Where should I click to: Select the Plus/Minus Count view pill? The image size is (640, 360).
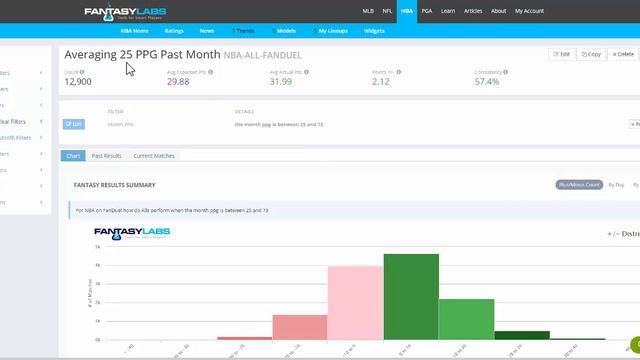(x=579, y=185)
